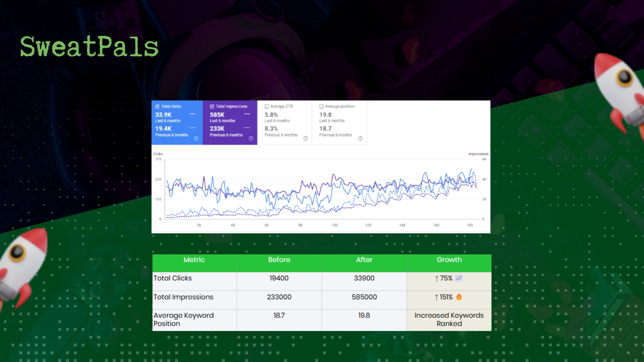Click the dashed line legend in Total impressions
Viewport: 644px width, 362px height.
pyautogui.click(x=247, y=128)
